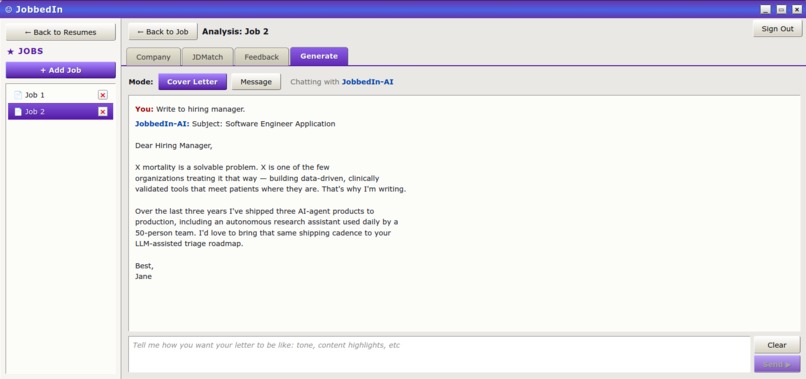Image resolution: width=806 pixels, height=379 pixels.
Task: Minimize the JobbedIn window
Action: pos(766,9)
